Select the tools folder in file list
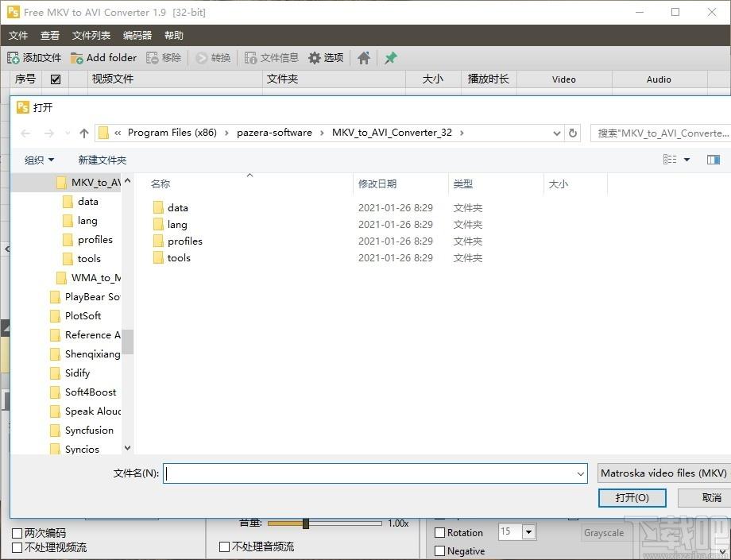The image size is (731, 560). pyautogui.click(x=172, y=258)
